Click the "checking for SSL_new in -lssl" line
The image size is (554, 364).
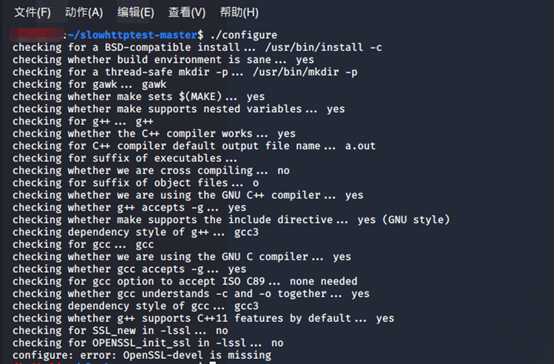[120, 330]
